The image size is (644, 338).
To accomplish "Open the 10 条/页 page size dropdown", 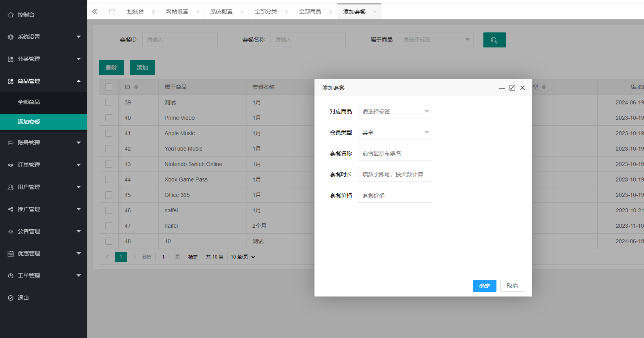I will click(x=242, y=257).
